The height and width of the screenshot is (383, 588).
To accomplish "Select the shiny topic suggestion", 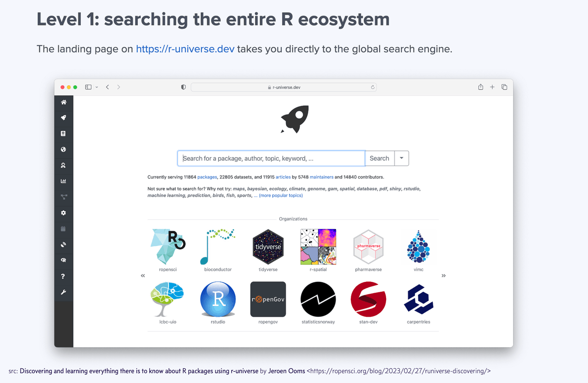I will (x=395, y=189).
